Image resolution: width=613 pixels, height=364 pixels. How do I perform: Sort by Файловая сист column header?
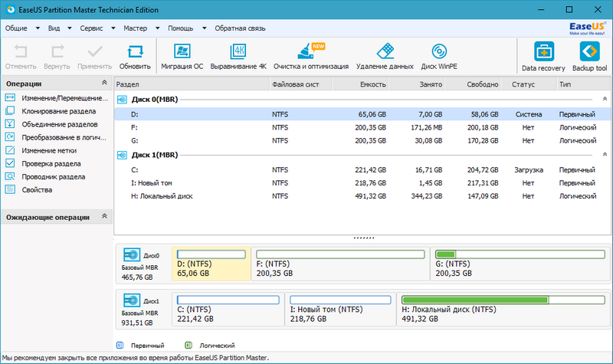[x=301, y=84]
